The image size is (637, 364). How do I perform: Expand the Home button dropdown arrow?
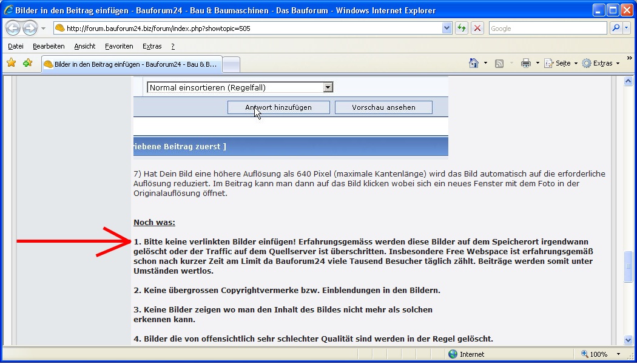[x=485, y=63]
